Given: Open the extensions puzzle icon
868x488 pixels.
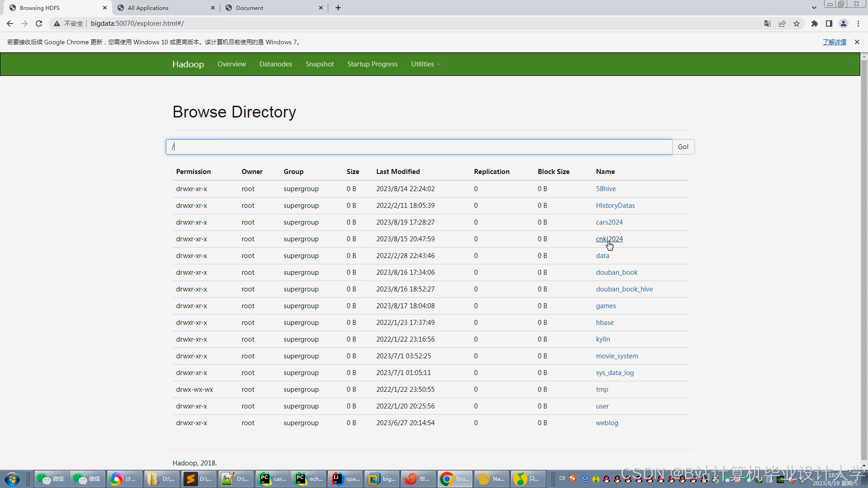Looking at the screenshot, I should 815,23.
